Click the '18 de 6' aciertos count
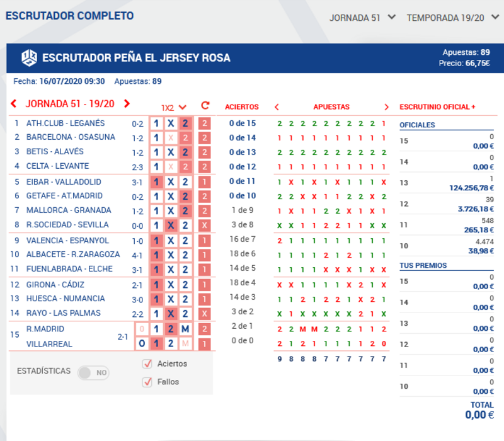Viewport: 504px width, 441px height. (243, 254)
